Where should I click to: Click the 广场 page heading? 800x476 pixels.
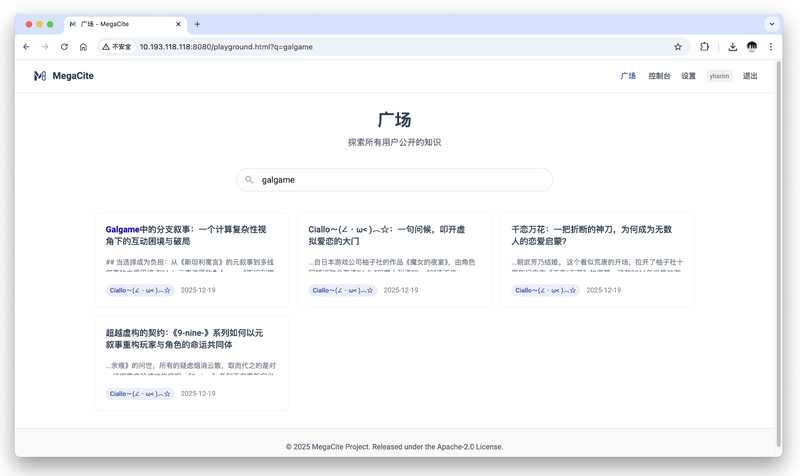tap(394, 120)
